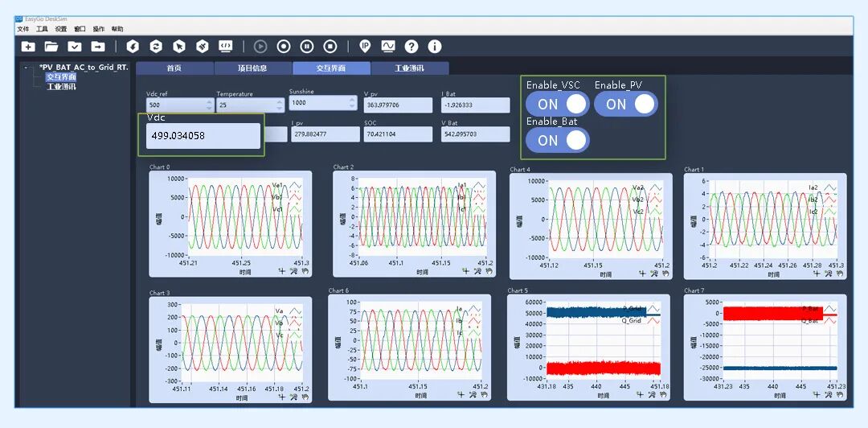868x428 pixels.
Task: Switch off the Enable_Bat toggle
Action: 558,140
